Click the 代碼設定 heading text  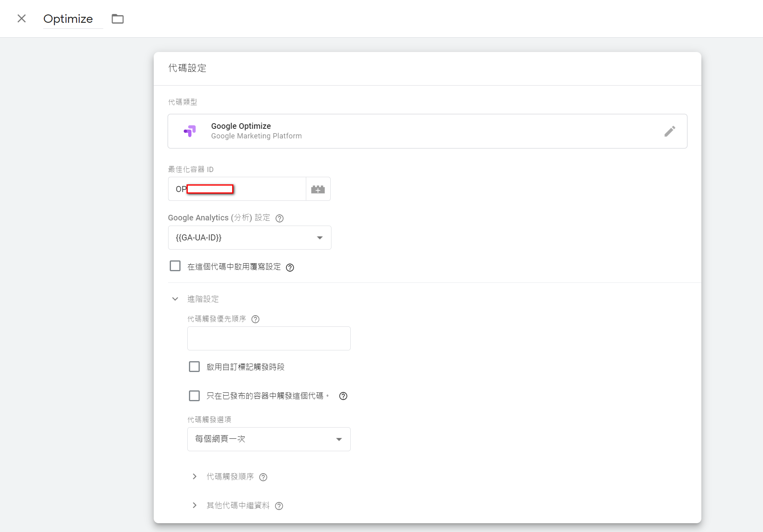[x=187, y=68]
